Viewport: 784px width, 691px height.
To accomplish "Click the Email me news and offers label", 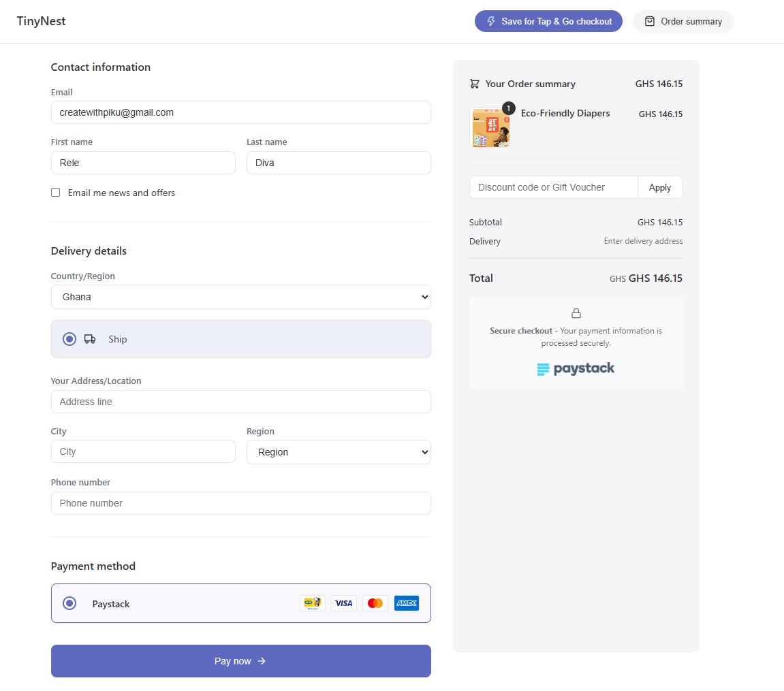I will (121, 193).
